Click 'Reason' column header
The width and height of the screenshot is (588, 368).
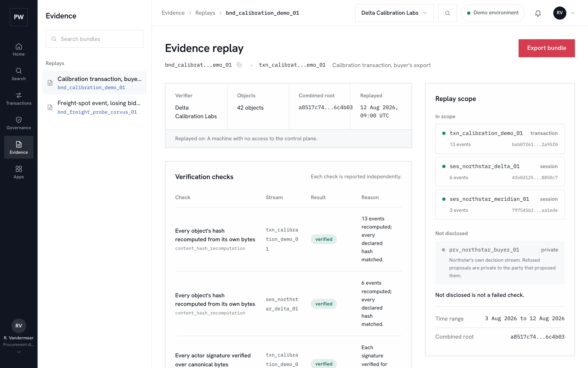[x=370, y=197]
